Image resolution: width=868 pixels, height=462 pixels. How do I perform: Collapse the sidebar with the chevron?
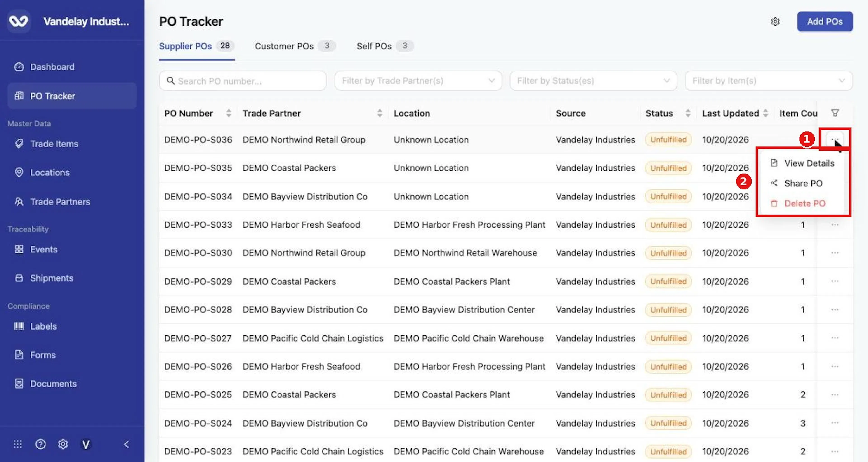coord(126,444)
